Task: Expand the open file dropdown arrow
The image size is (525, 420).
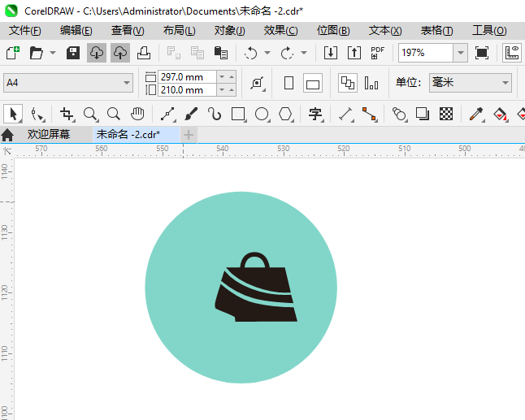Action: pyautogui.click(x=53, y=53)
